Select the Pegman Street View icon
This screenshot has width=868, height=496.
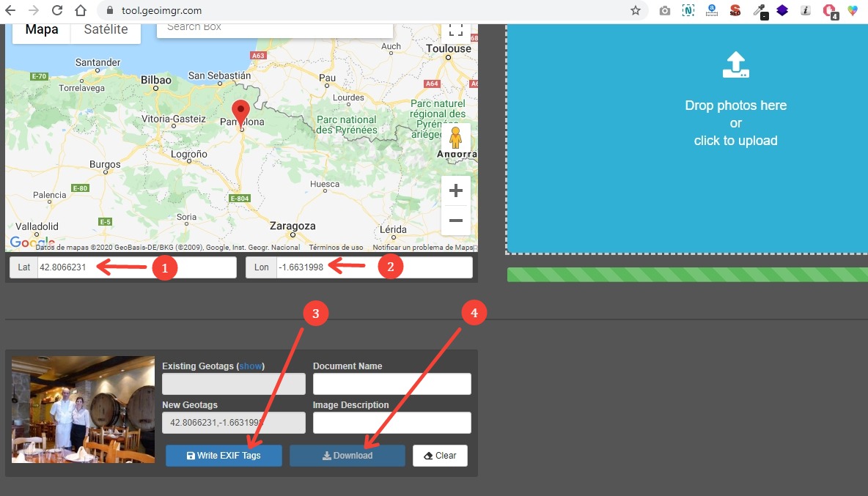[x=455, y=137]
